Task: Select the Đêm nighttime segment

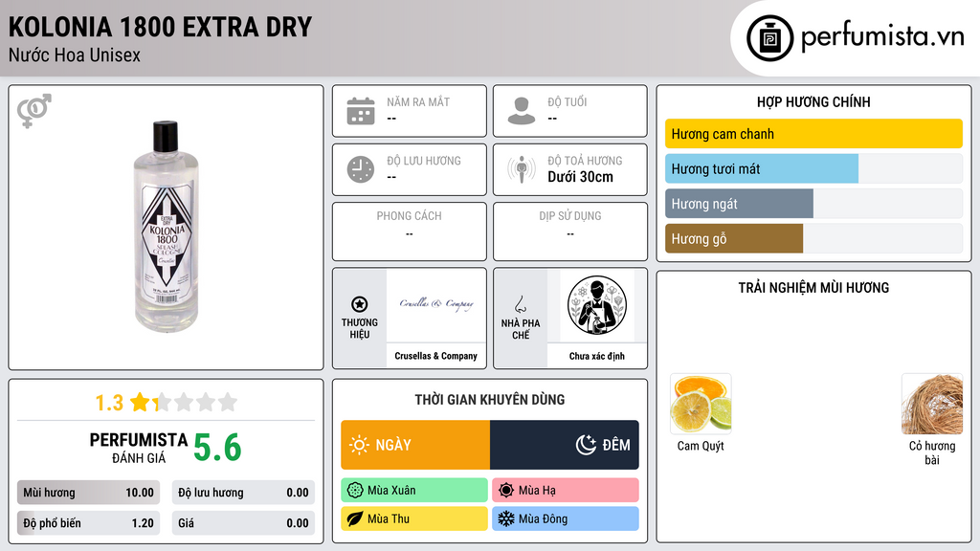Action: [x=565, y=445]
